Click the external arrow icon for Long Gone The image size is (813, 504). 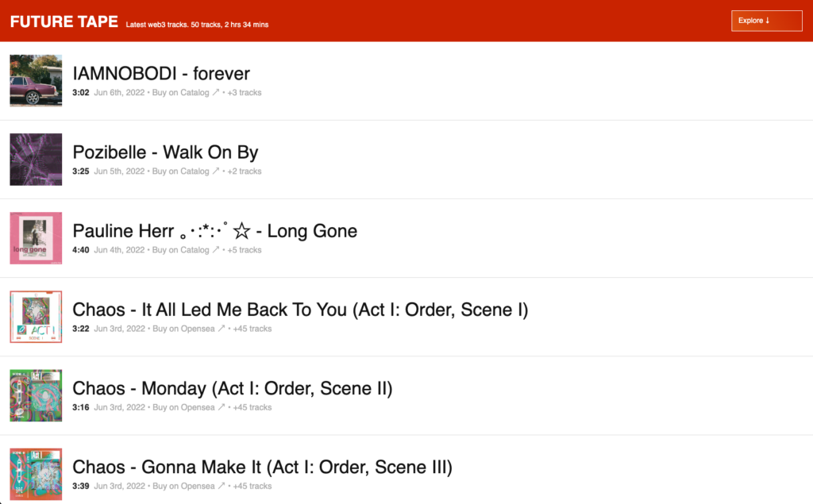click(216, 250)
